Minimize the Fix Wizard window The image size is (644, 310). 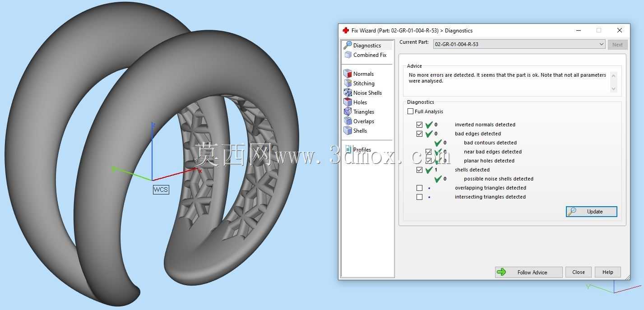579,30
